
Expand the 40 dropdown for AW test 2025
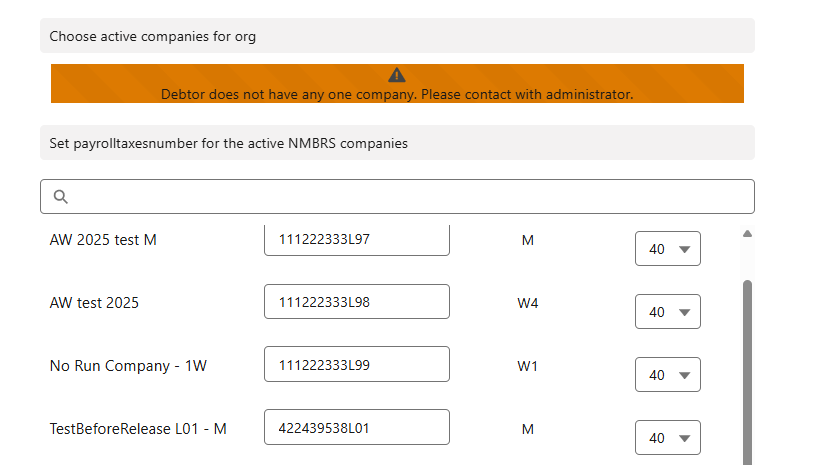(x=668, y=312)
